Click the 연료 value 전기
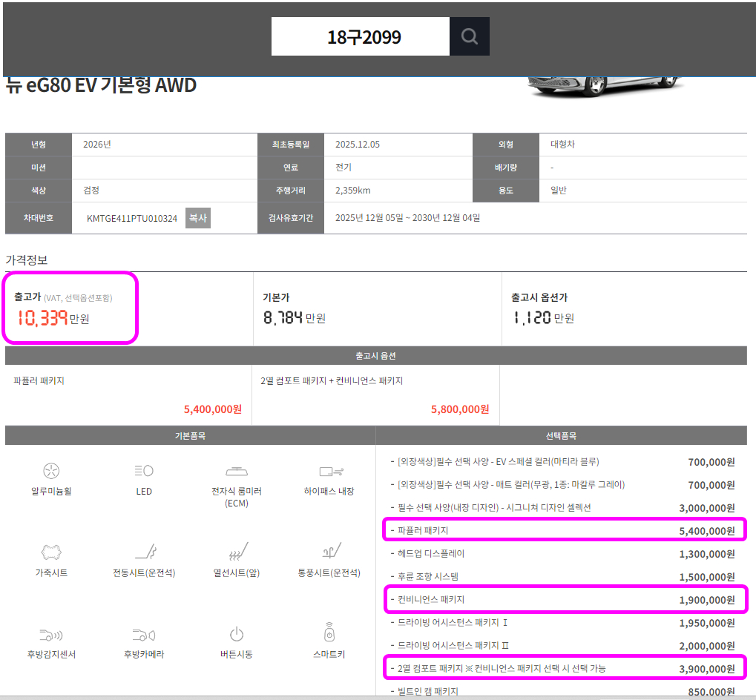Viewport: 756px width, 700px height. point(344,167)
